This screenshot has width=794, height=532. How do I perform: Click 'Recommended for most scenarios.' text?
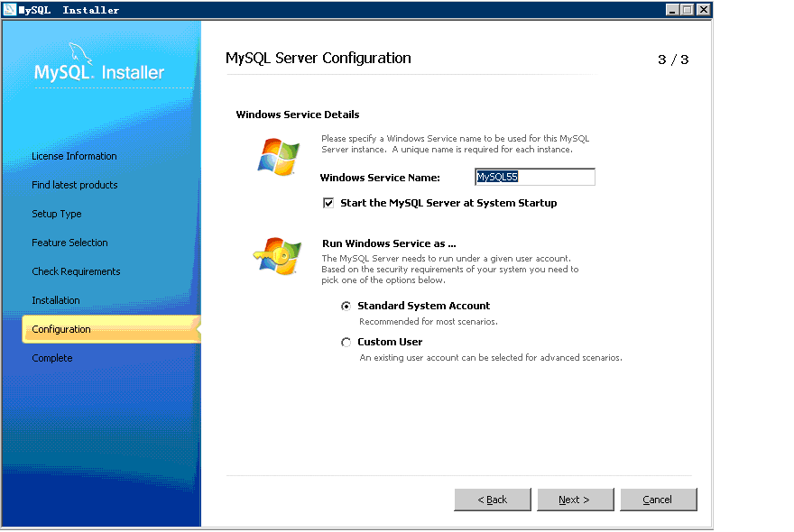429,321
